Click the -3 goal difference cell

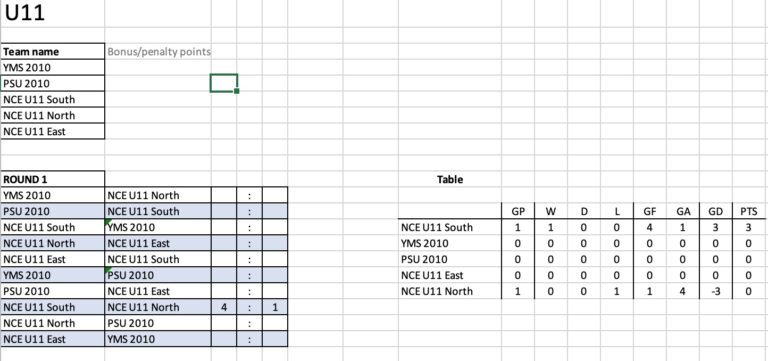click(x=716, y=291)
